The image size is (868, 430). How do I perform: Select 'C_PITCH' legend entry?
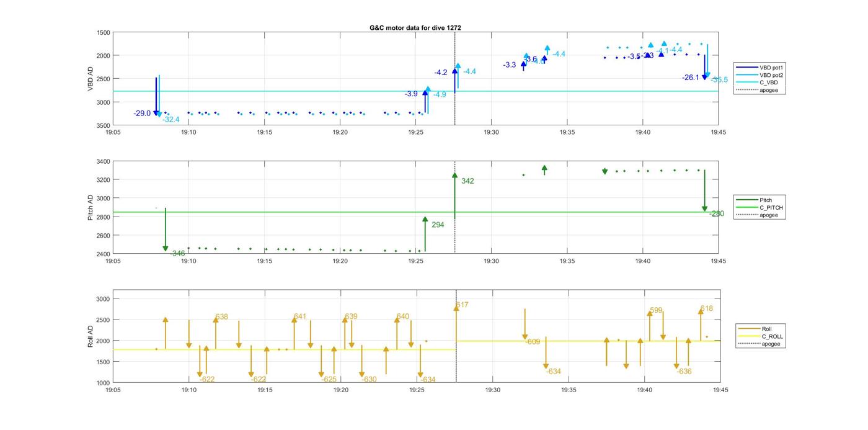pos(761,207)
